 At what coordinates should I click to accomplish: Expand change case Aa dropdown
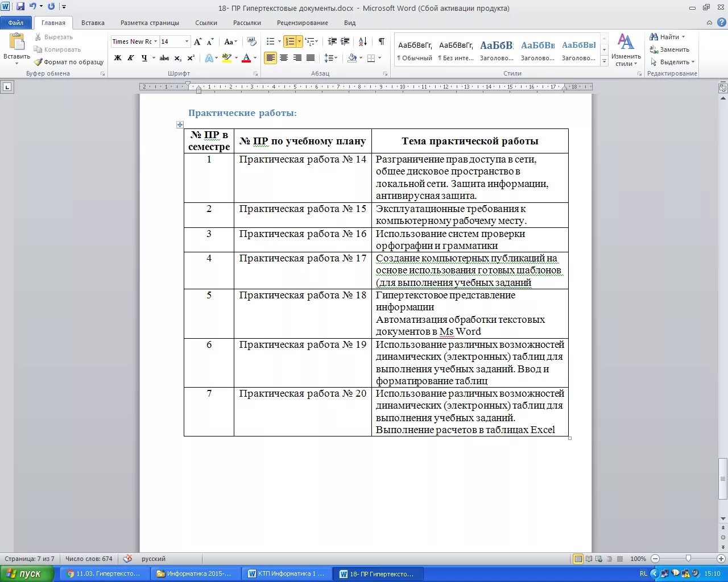[235, 41]
